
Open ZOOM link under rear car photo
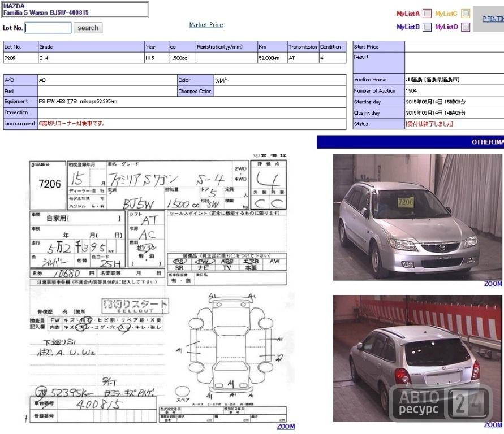click(493, 425)
